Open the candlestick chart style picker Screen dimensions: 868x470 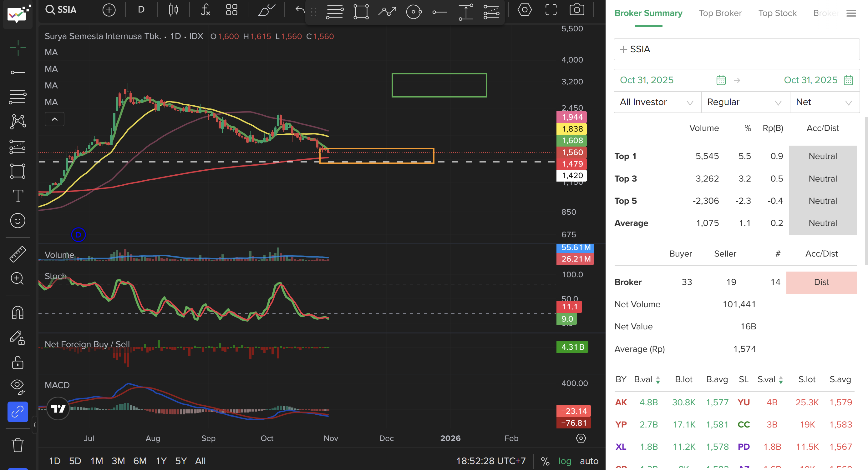click(173, 10)
